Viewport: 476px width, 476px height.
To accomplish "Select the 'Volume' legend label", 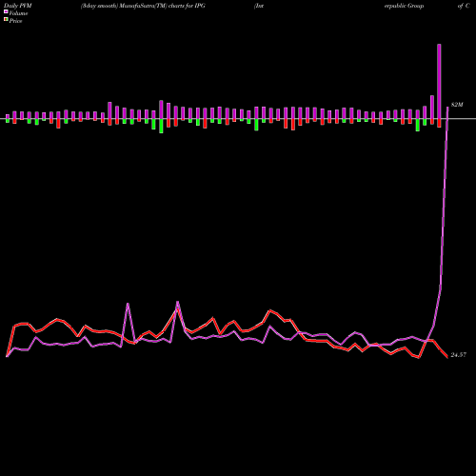I will [x=18, y=13].
